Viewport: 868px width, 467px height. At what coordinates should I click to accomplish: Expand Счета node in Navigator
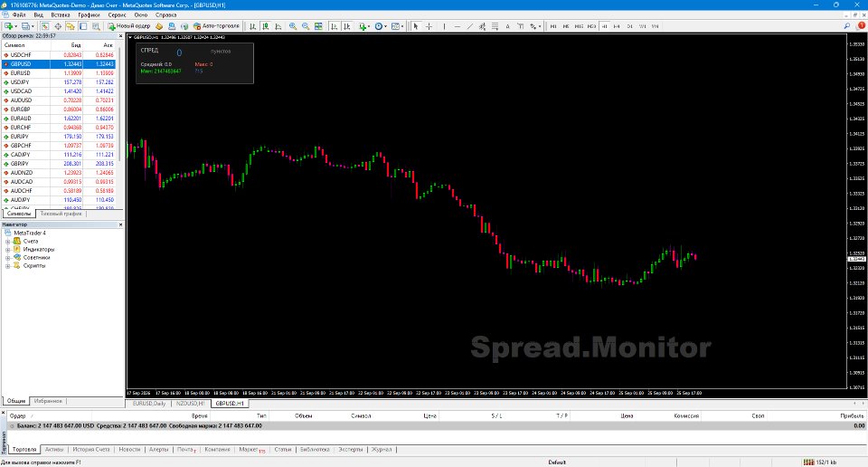[8, 242]
